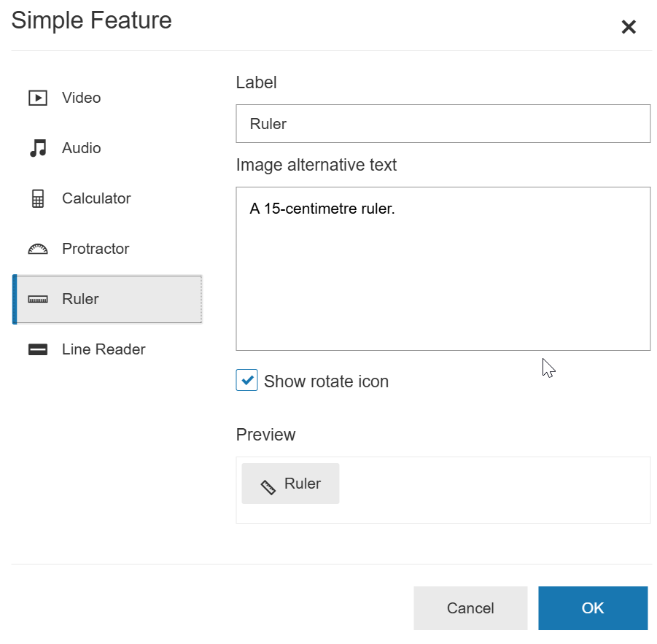Uncheck the Show rotate icon checkbox
The height and width of the screenshot is (644, 657).
point(246,380)
